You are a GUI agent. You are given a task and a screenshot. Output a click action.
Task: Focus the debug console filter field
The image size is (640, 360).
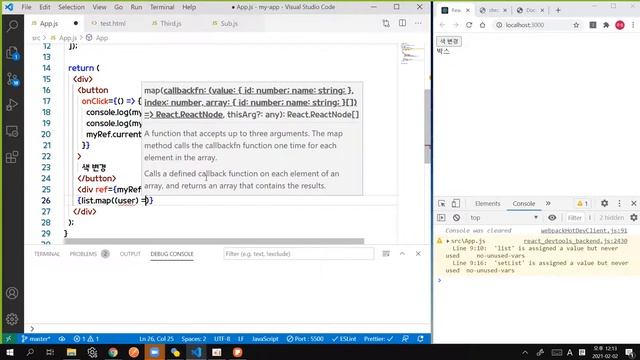click(298, 254)
